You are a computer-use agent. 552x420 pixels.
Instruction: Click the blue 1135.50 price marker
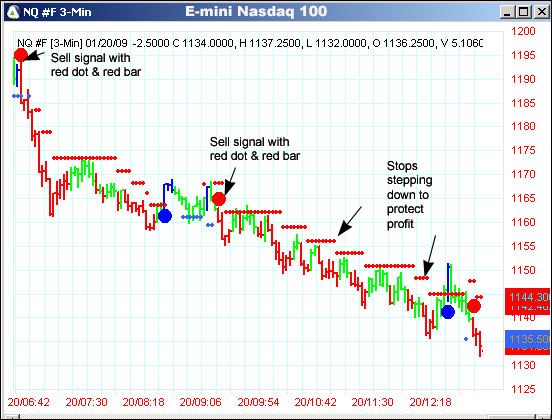tap(527, 339)
